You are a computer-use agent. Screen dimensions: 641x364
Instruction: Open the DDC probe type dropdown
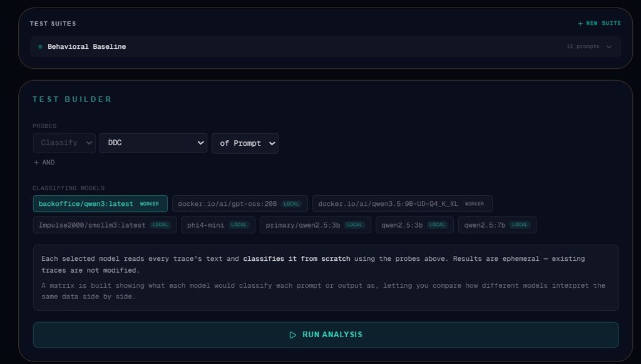[x=153, y=143]
